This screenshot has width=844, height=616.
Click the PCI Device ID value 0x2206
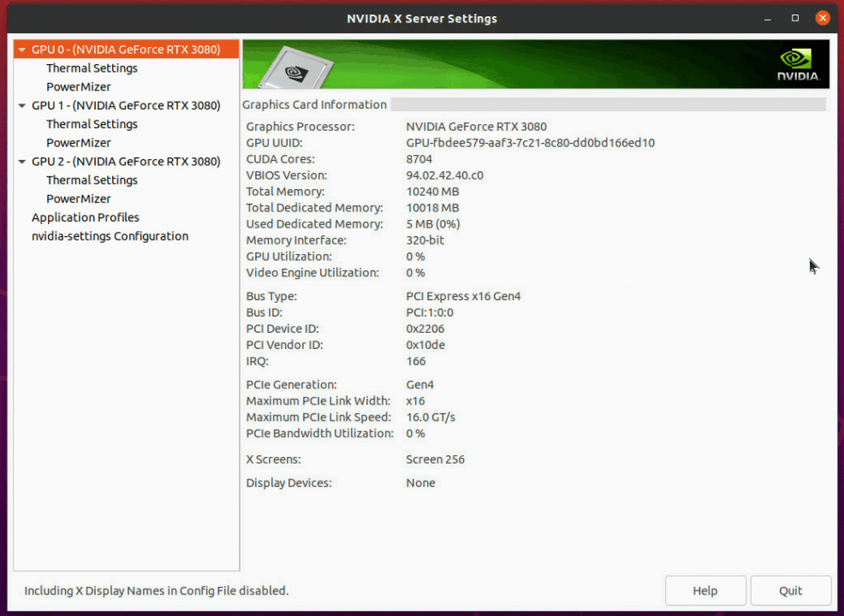pos(425,329)
